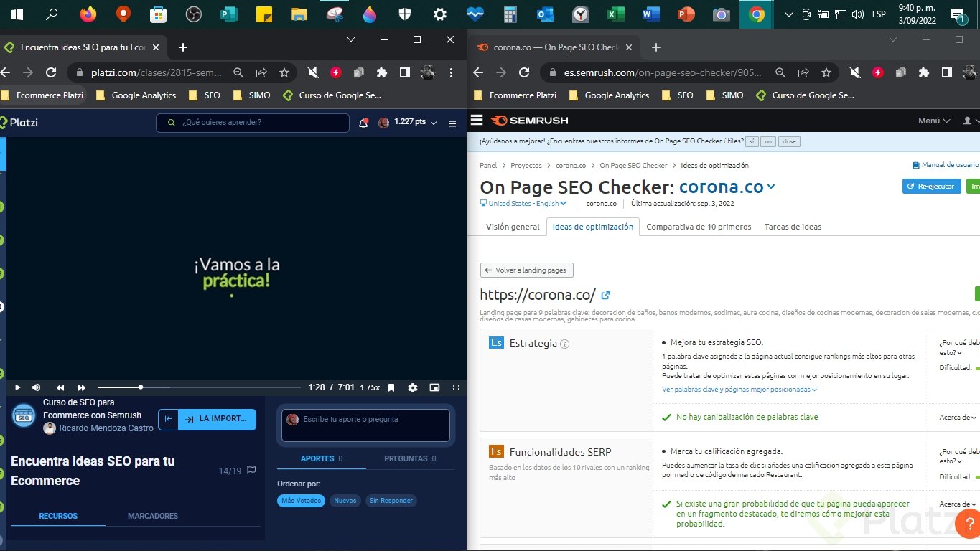The image size is (980, 551).
Task: Click the flag report icon beside 14/19
Action: [251, 471]
